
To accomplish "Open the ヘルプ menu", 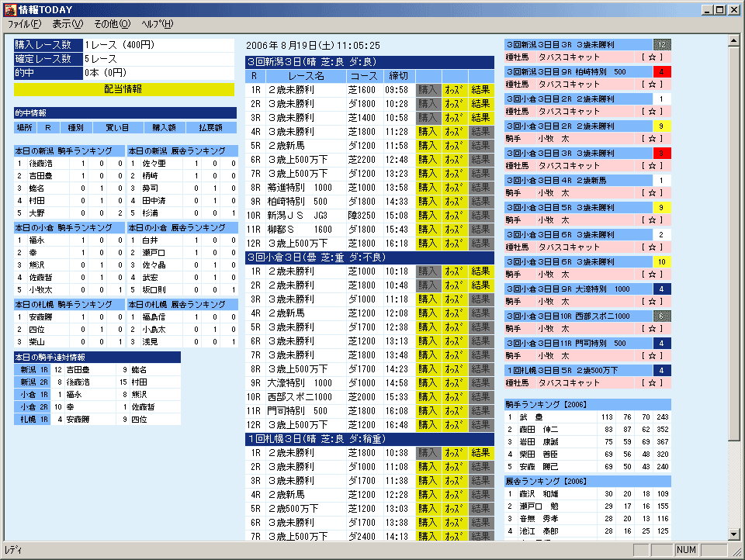I will [157, 24].
